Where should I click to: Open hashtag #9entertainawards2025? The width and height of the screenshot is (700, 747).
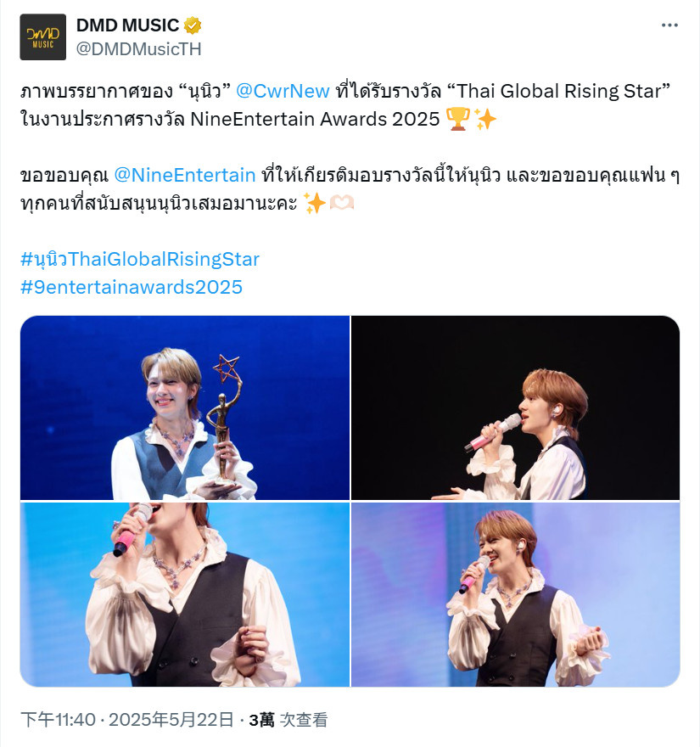click(x=132, y=287)
